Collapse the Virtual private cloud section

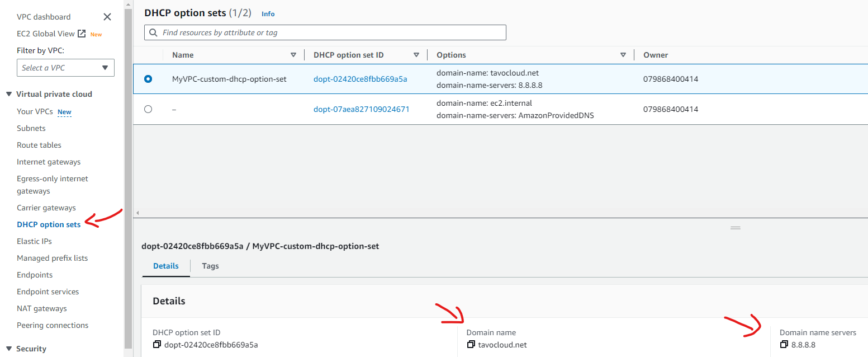tap(9, 94)
